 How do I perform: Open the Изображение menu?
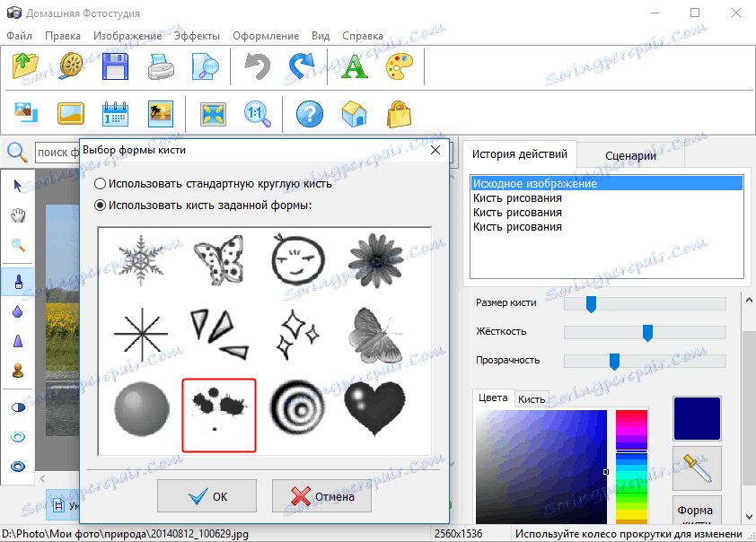coord(127,36)
